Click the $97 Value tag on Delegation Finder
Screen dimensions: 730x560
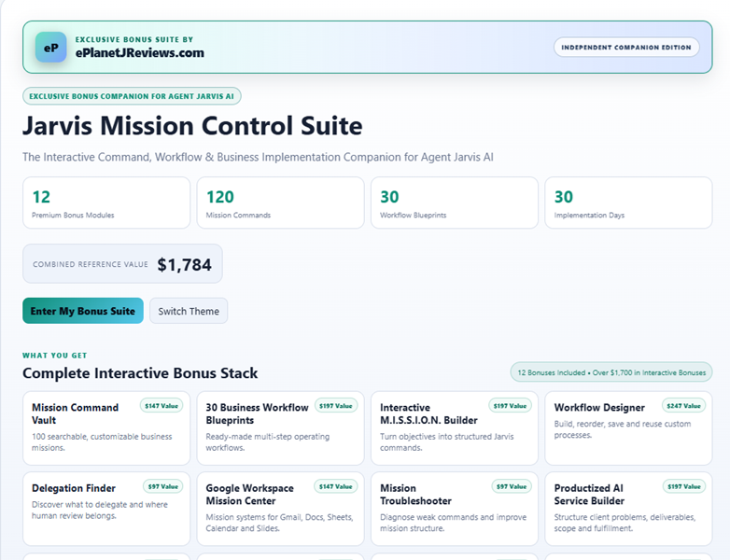click(x=163, y=486)
